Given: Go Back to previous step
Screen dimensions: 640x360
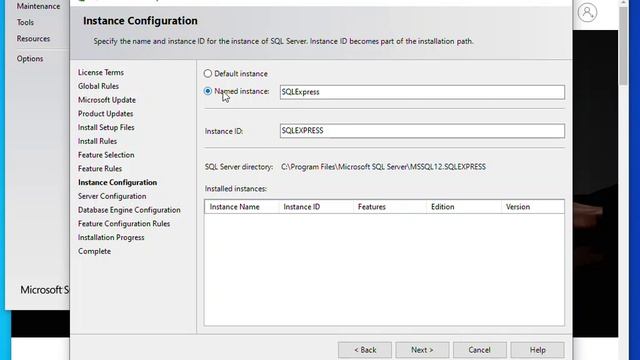Looking at the screenshot, I should click(365, 350).
